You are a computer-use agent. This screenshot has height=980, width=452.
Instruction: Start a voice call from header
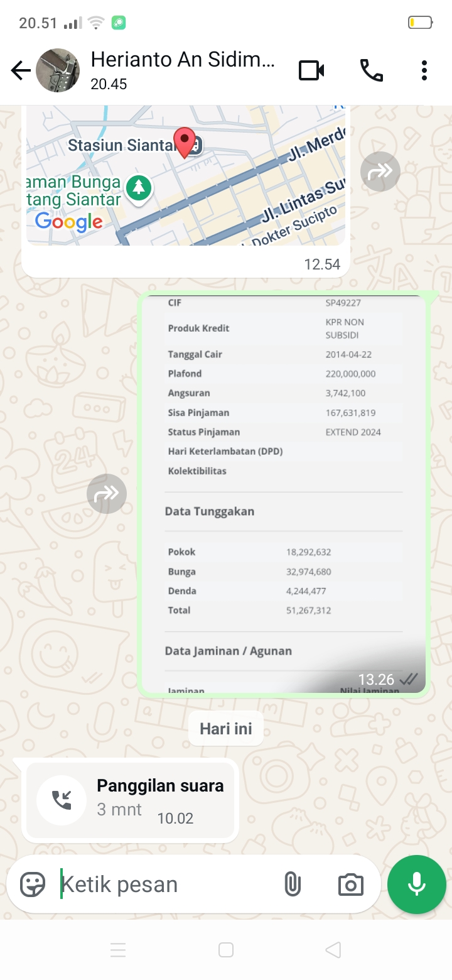[x=371, y=71]
